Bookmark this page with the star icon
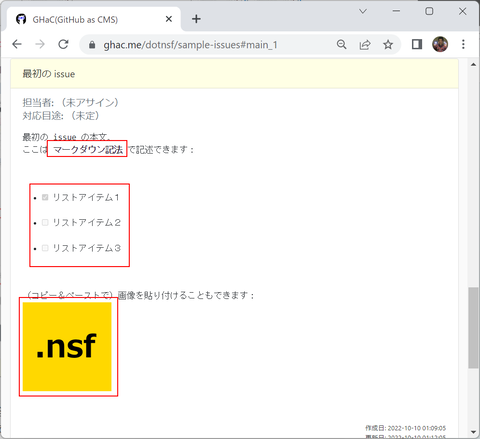The image size is (480, 439). pos(388,44)
